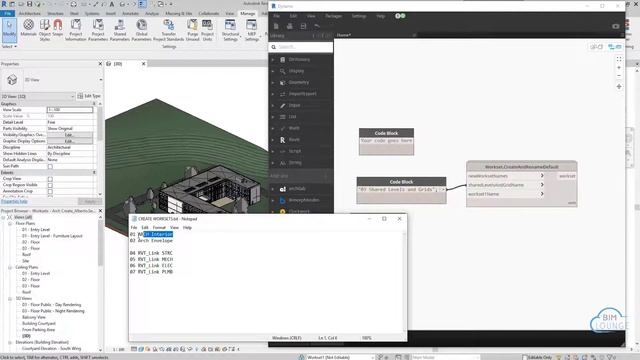The width and height of the screenshot is (640, 360).
Task: Open the 3D View instance filter dropdown
Action: 38,96
